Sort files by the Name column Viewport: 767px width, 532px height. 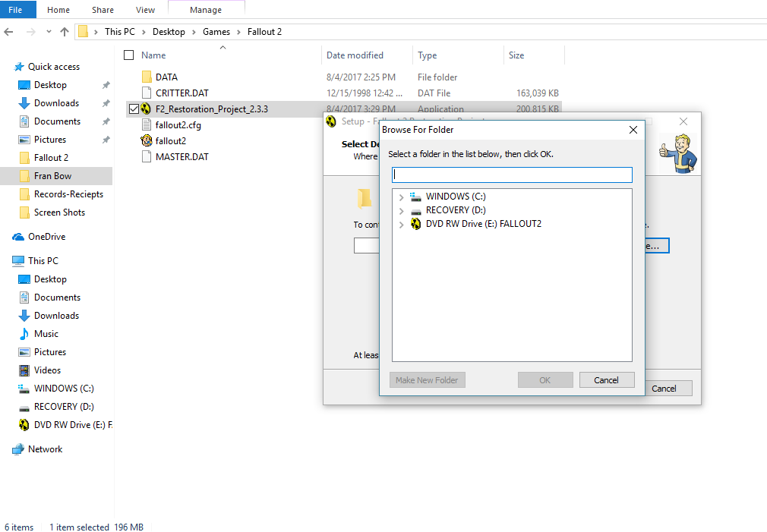tap(153, 55)
